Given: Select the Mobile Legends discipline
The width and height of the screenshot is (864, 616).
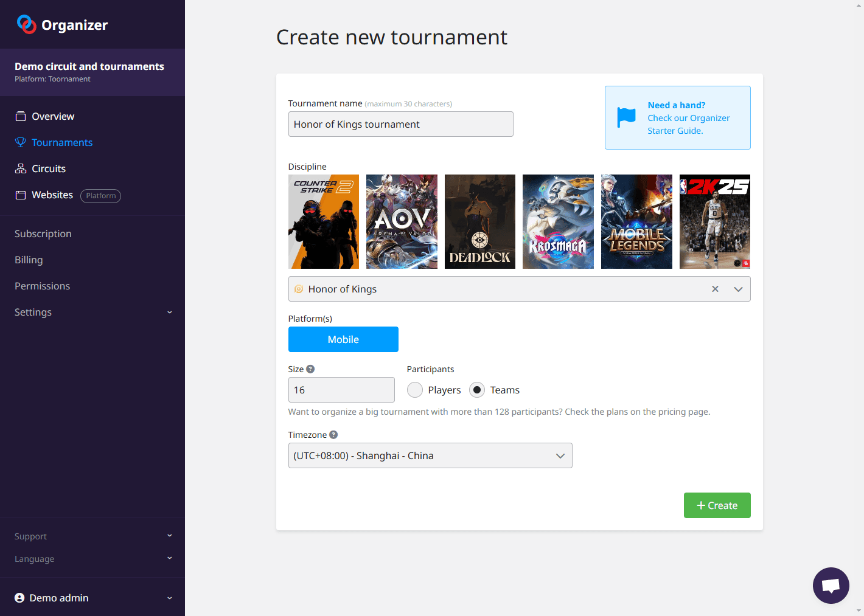Looking at the screenshot, I should pyautogui.click(x=636, y=221).
